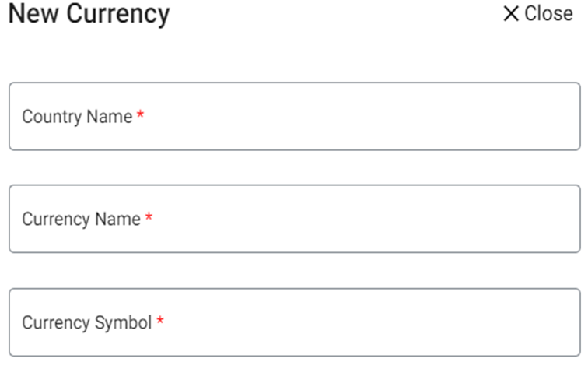The image size is (588, 369).
Task: Close the New Currency panel
Action: coord(537,14)
